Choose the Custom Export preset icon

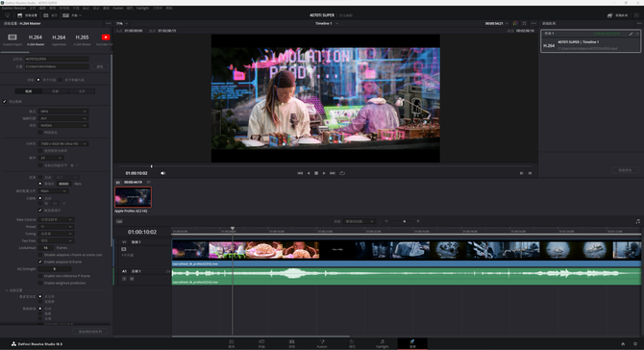click(12, 37)
